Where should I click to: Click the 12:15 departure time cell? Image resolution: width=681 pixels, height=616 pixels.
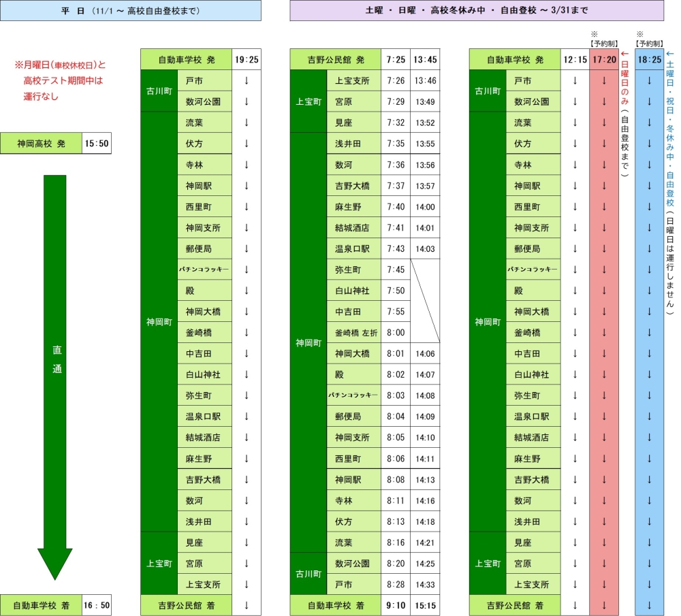[x=575, y=60]
